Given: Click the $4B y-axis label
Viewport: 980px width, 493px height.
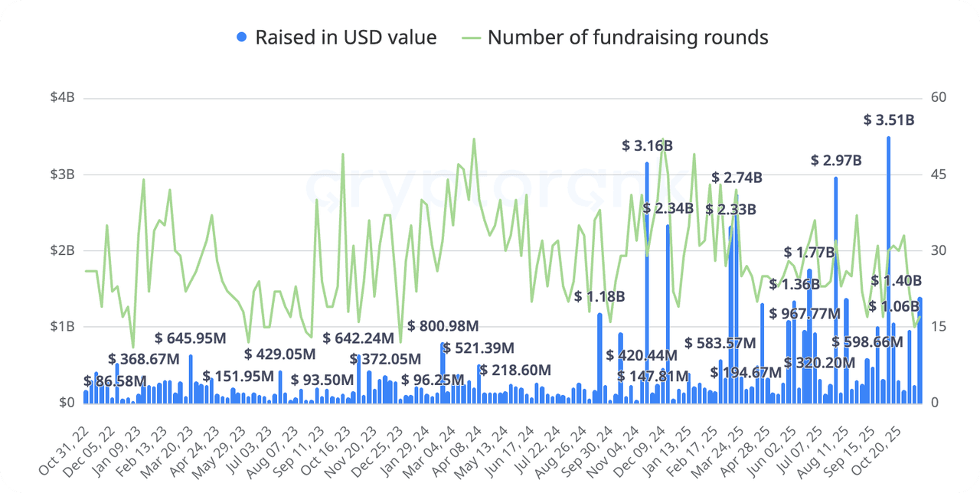Looking at the screenshot, I should 61,98.
